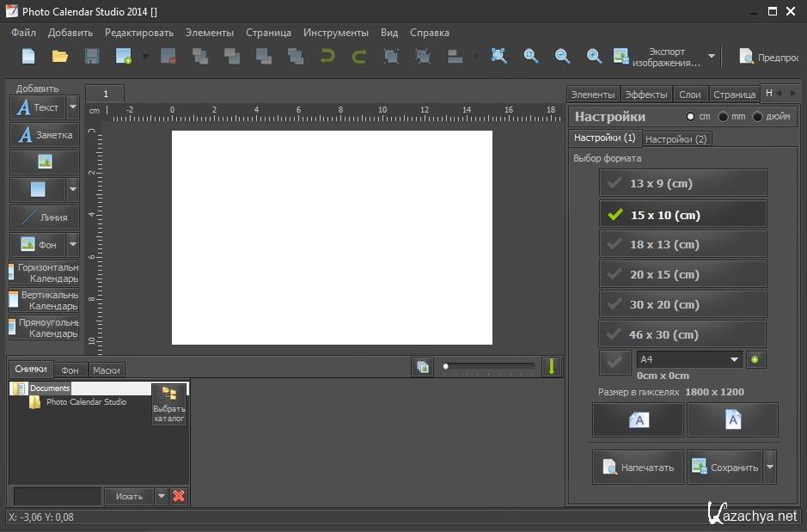
Task: Select landscape page orientation icon
Action: click(639, 420)
